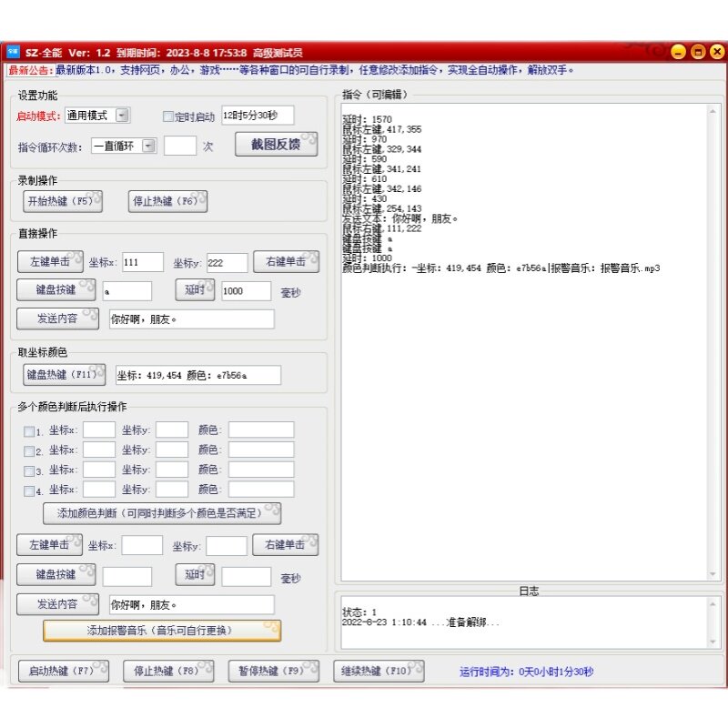Click the 添加颜色判断 button
This screenshot has height=728, width=728.
click(162, 513)
